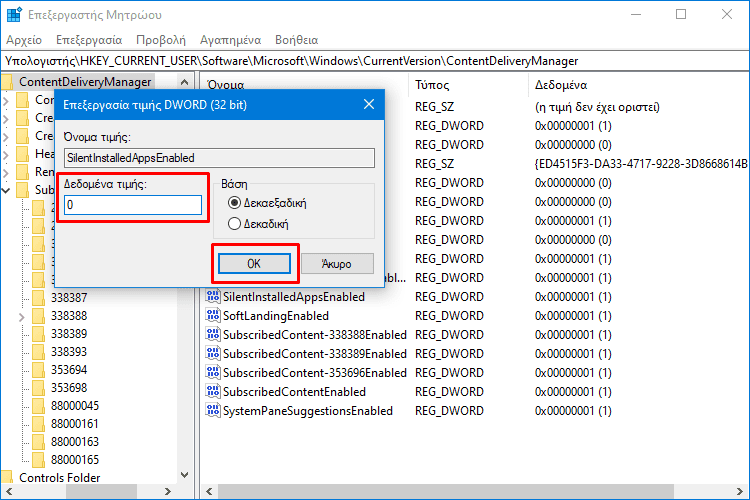The width and height of the screenshot is (750, 500).
Task: Expand the Cor... tree key under ContentDeliveryManager
Action: tap(6, 100)
